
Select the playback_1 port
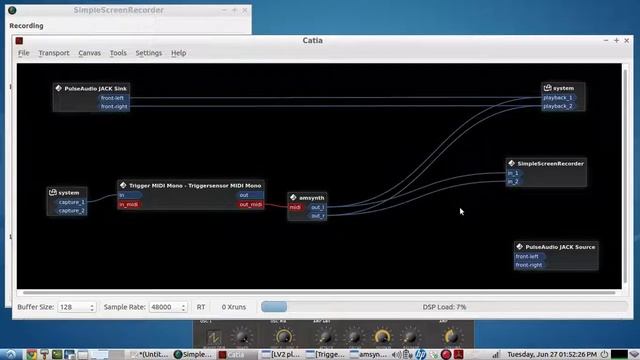click(558, 98)
